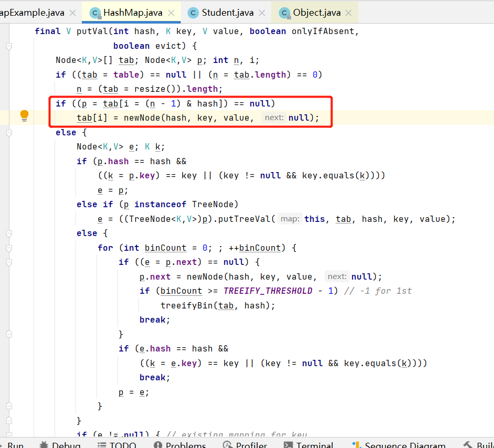Click the TODO list icon in bottom bar

102,445
